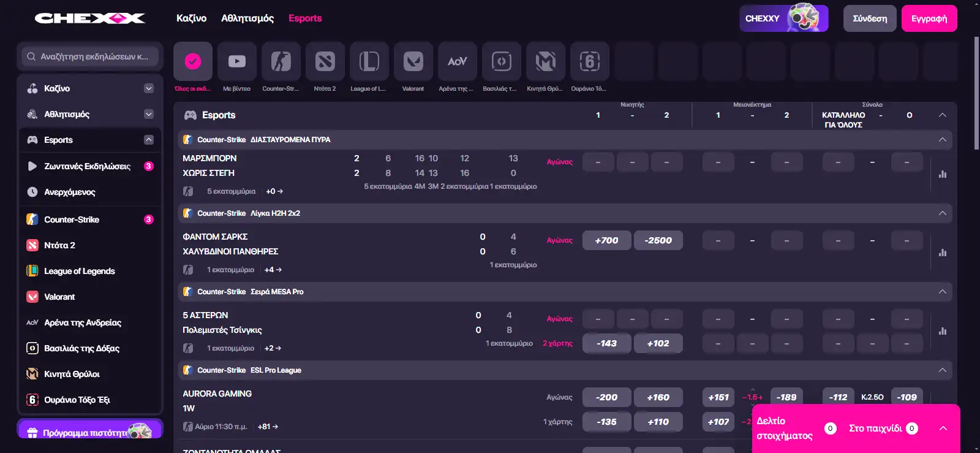Open statistics chart icon for ΜΑΡΣΜΠΟΡΝ match
Viewport: 980px width, 453px height.
point(943,174)
